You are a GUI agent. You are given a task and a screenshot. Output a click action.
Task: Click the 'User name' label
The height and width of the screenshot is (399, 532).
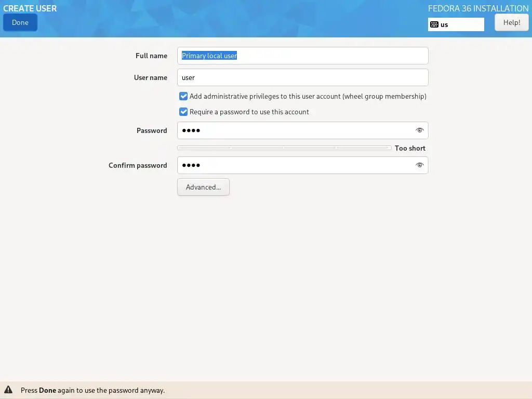click(x=151, y=77)
